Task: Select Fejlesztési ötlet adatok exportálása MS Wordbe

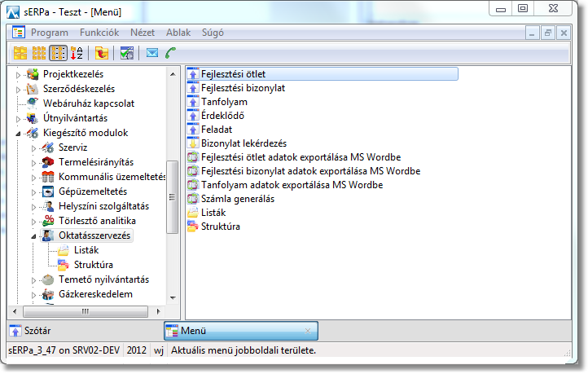Action: click(x=301, y=157)
